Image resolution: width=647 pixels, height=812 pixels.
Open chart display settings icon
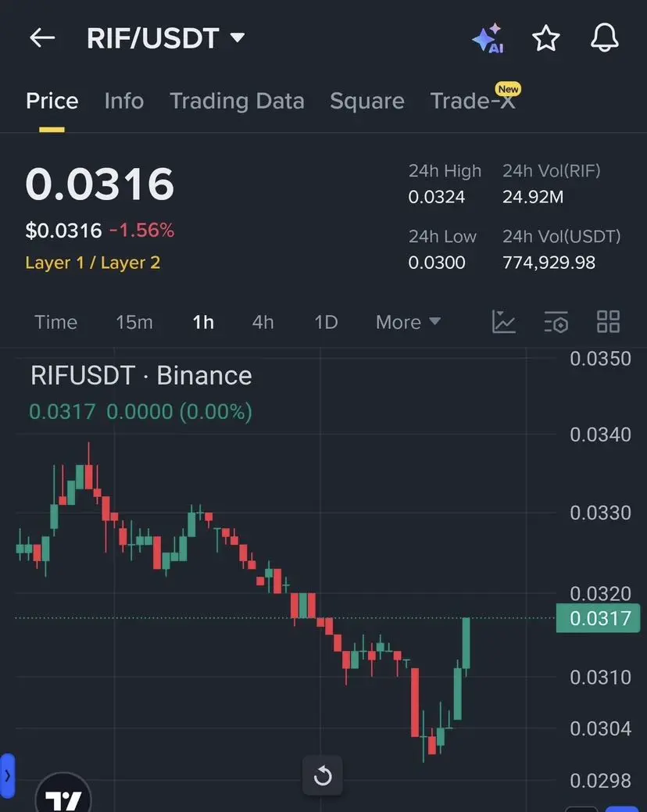[556, 321]
